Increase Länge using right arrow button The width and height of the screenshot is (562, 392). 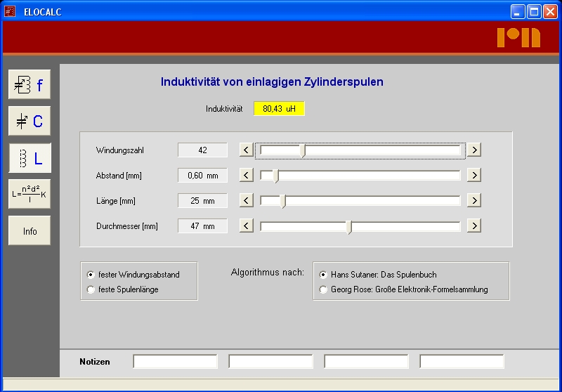pos(474,200)
